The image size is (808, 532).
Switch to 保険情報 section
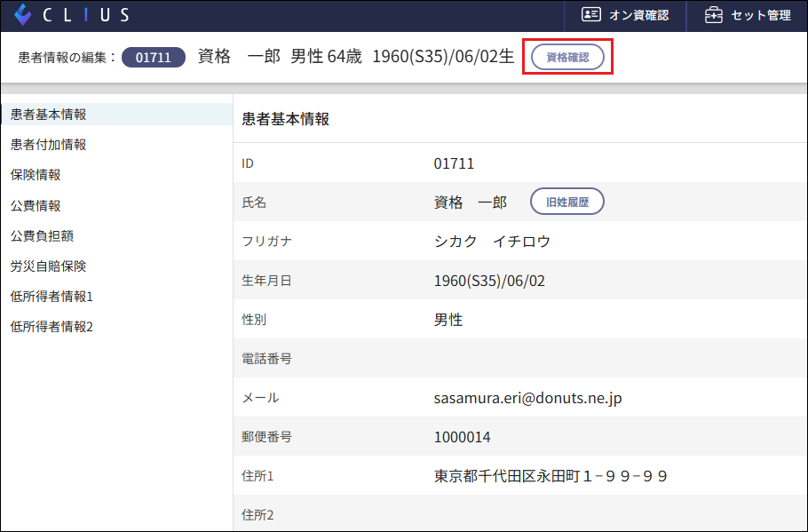tap(36, 174)
